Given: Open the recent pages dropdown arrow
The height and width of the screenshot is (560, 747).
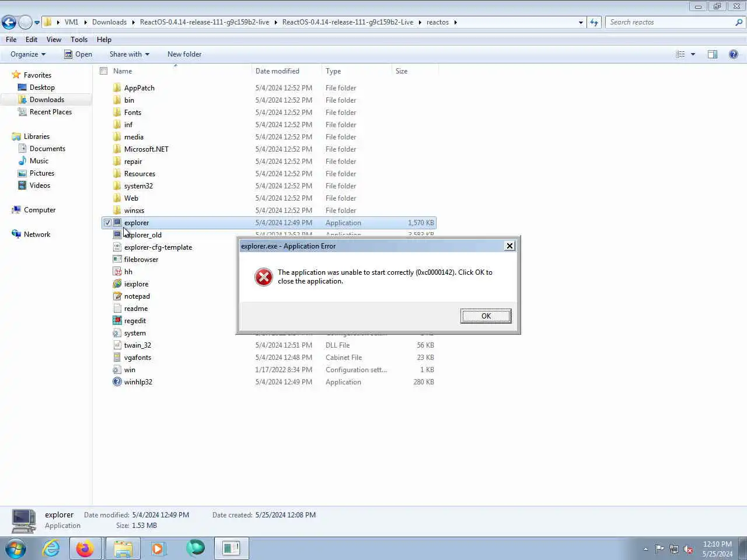Looking at the screenshot, I should coord(37,23).
